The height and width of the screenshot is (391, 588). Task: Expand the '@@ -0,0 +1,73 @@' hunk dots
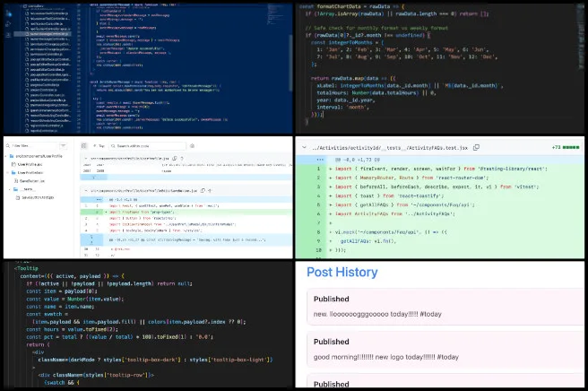coord(320,160)
